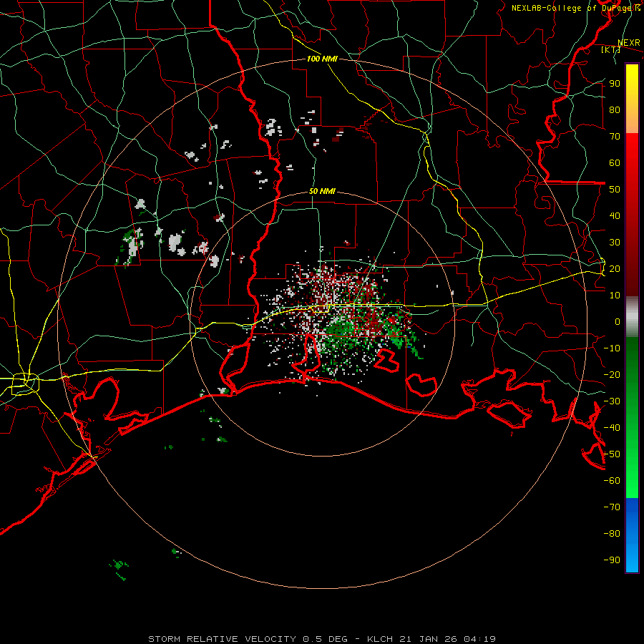Click the -70 value on velocity scale

[612, 507]
